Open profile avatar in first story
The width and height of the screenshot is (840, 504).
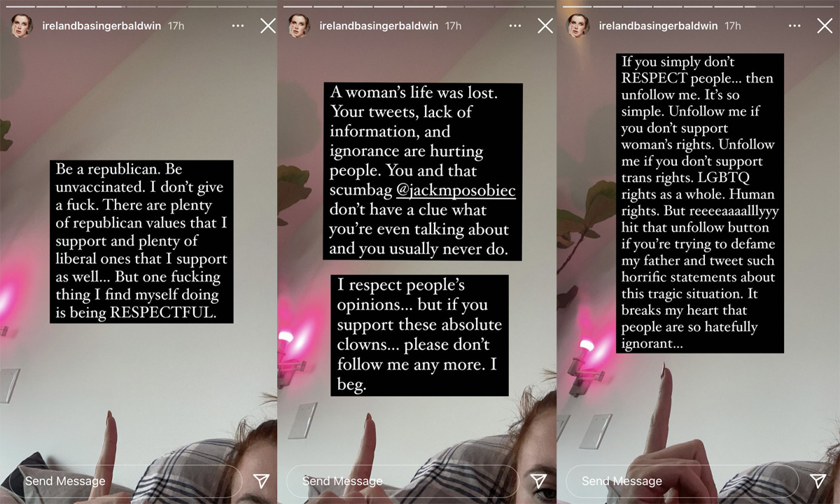(x=22, y=26)
